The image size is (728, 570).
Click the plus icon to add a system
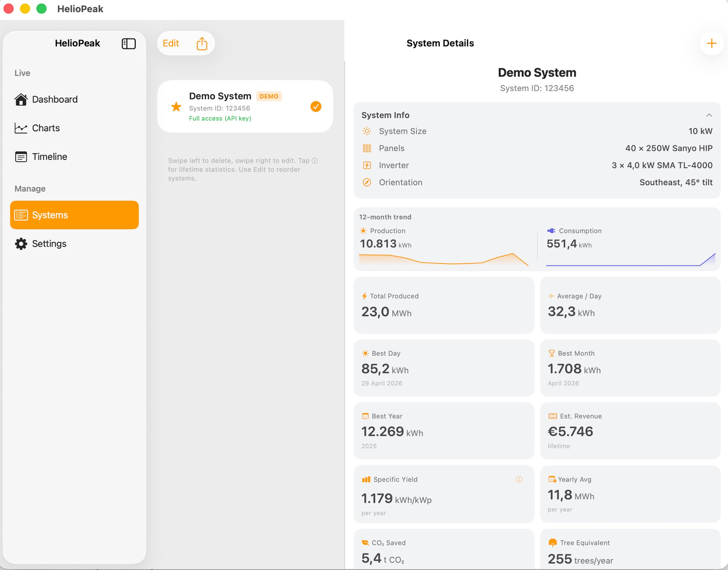[x=711, y=43]
